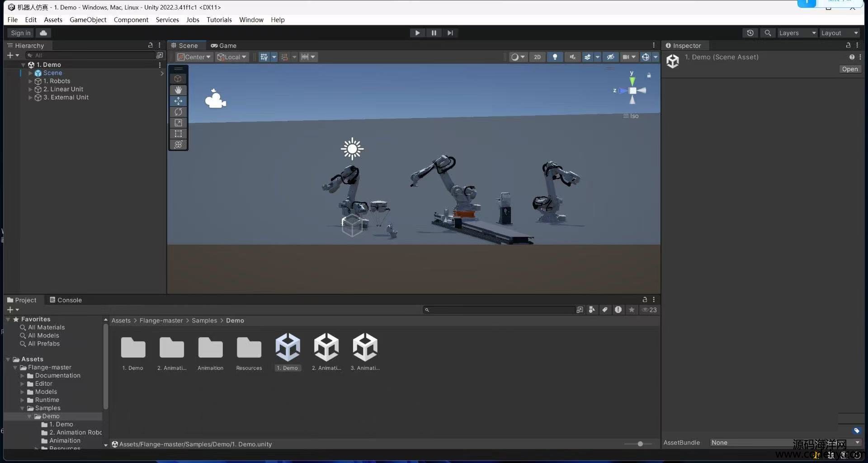868x463 pixels.
Task: Step one frame forward
Action: pos(450,33)
